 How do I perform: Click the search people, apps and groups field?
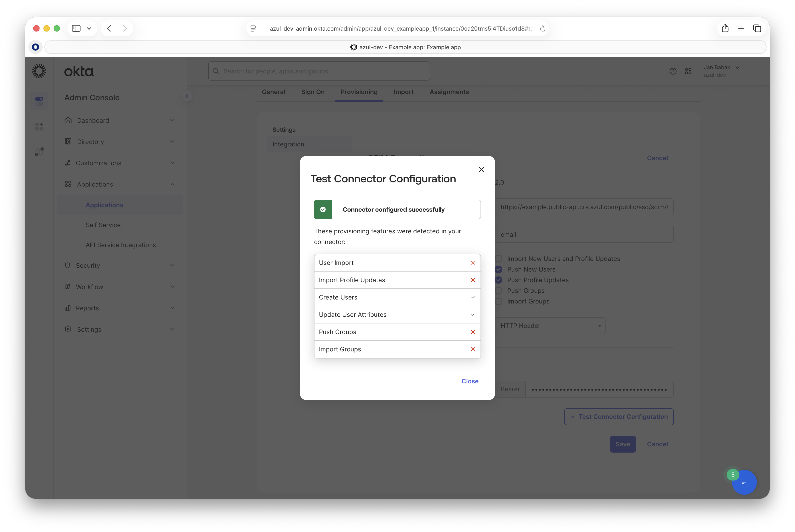(x=319, y=71)
